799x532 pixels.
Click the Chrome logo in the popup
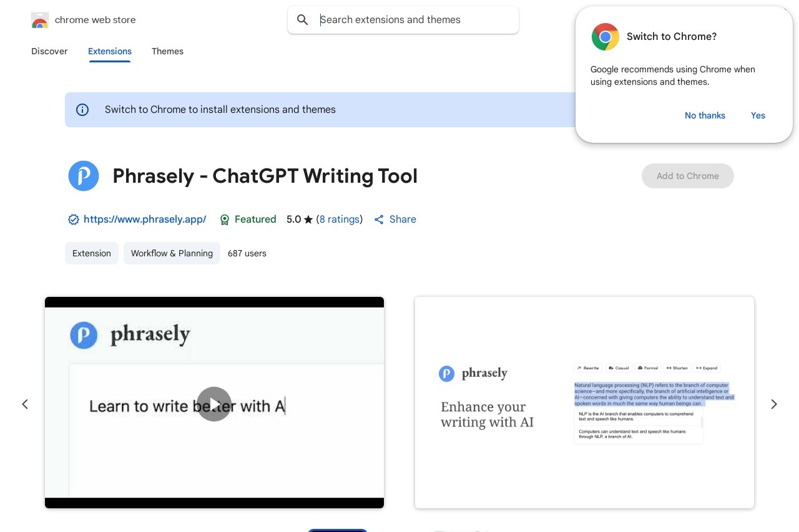click(x=605, y=37)
